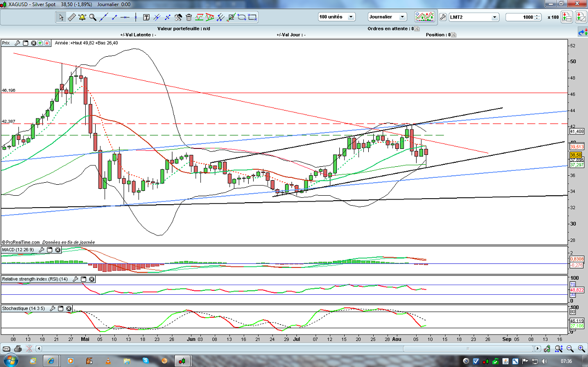Viewport: 588px width, 367px height.
Task: Expand the Journalier timeframe dropdown
Action: 387,17
